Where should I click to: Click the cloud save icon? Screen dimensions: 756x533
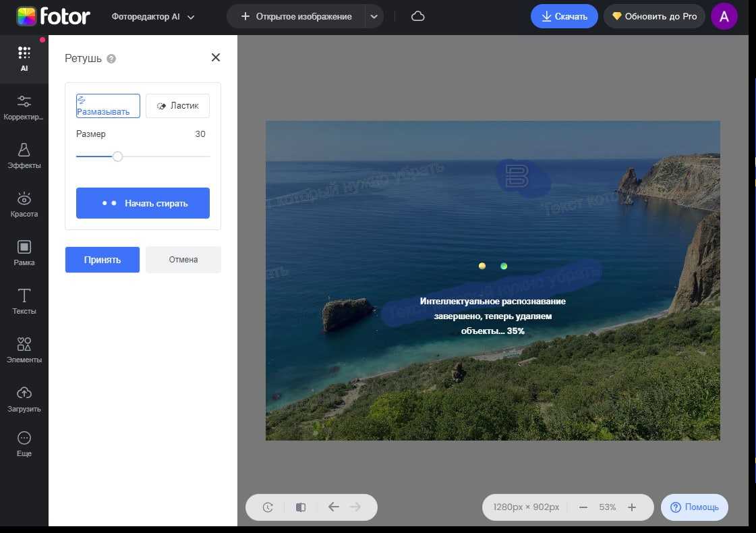[417, 16]
